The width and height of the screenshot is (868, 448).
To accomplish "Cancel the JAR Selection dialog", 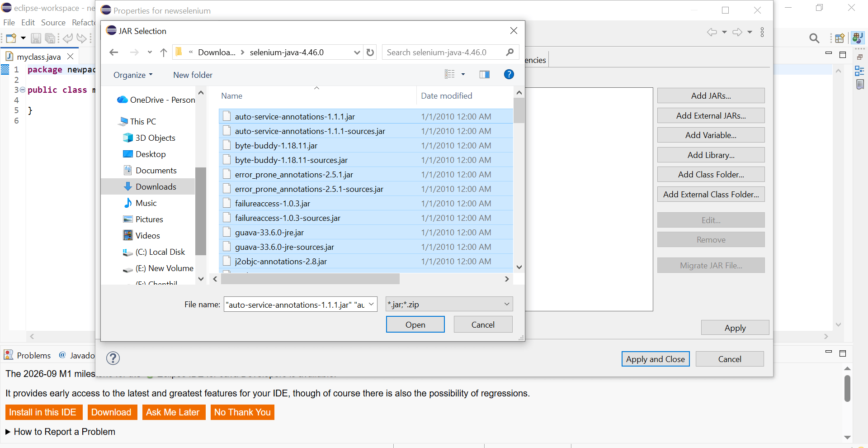I will pos(483,324).
